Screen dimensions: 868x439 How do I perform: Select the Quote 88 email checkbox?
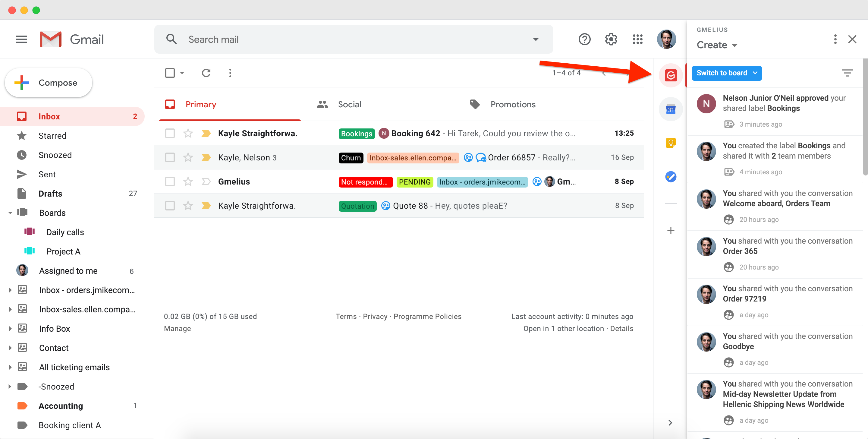pyautogui.click(x=170, y=205)
